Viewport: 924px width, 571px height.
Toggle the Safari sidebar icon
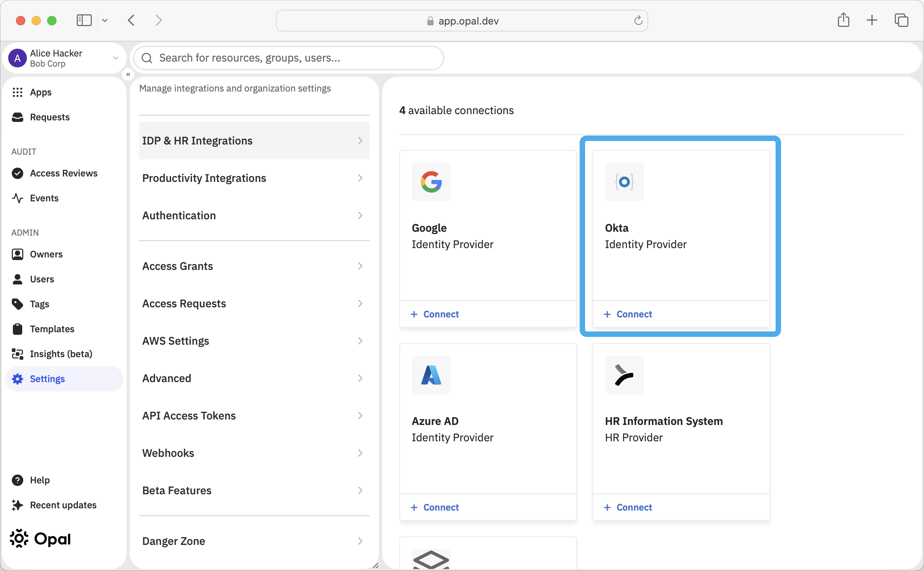84,20
